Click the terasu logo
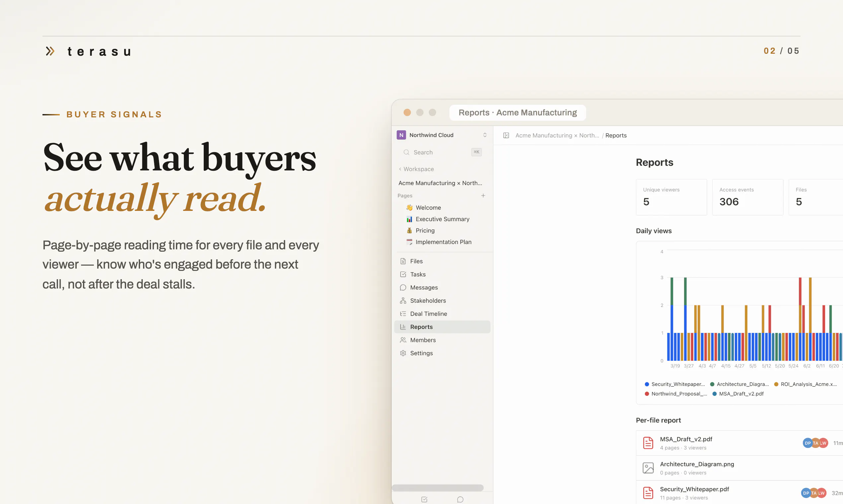 point(88,51)
